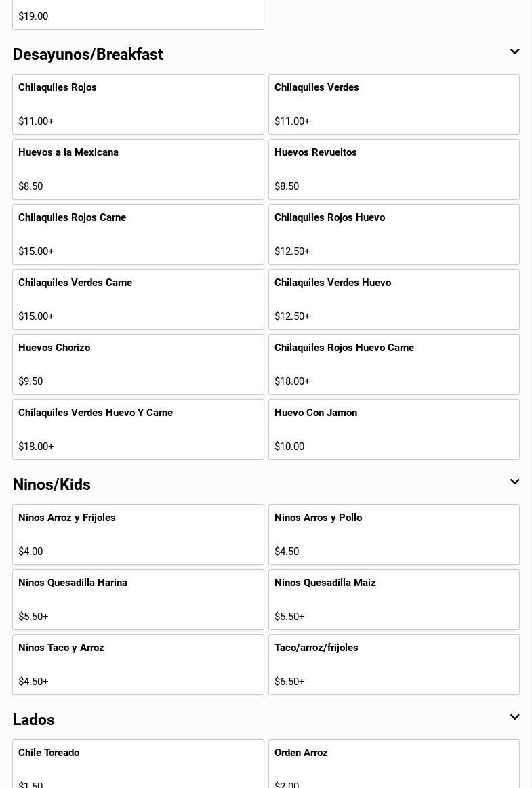Select Chilaquiles Rojos Carne item
The image size is (532, 788).
click(138, 234)
